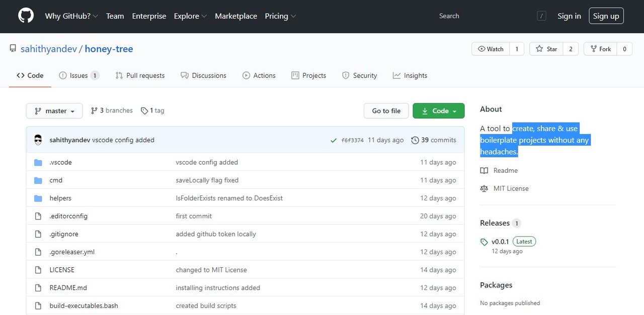Open the "changed to MIT License" commit message
Image resolution: width=644 pixels, height=315 pixels.
pos(211,270)
